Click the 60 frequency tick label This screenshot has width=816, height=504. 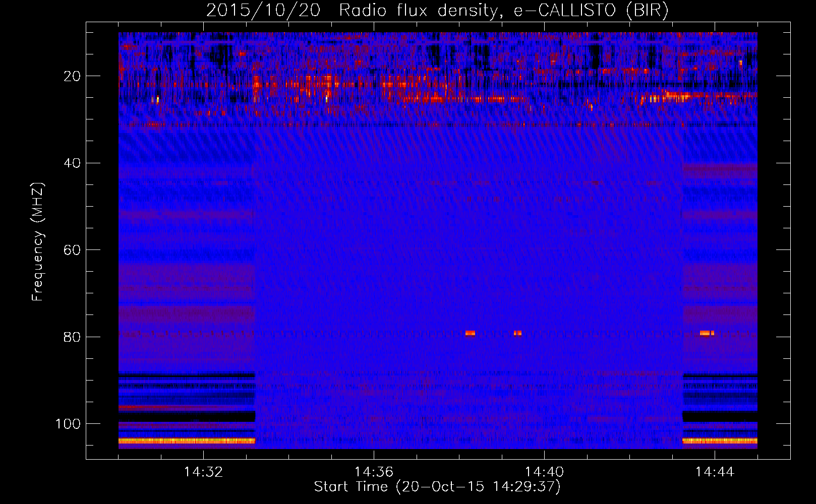pos(72,250)
